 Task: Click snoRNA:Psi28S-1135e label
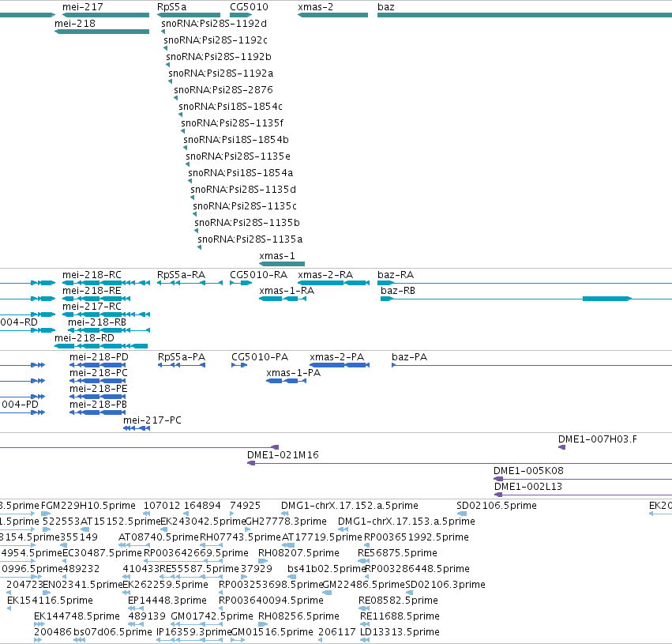point(238,156)
